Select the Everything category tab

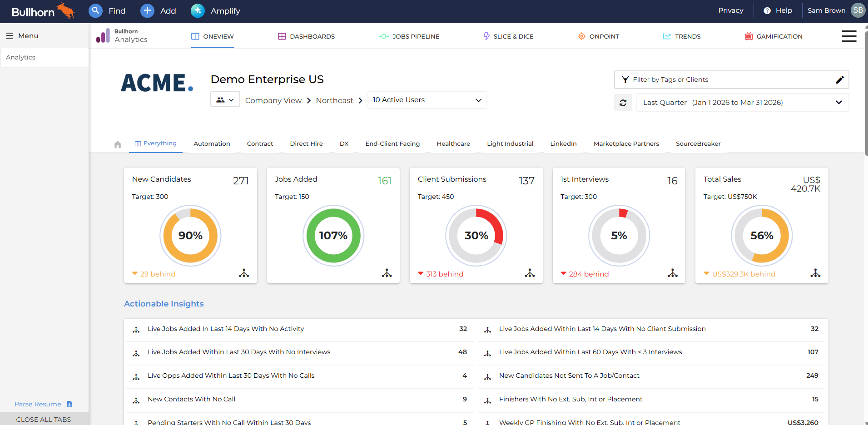point(156,143)
